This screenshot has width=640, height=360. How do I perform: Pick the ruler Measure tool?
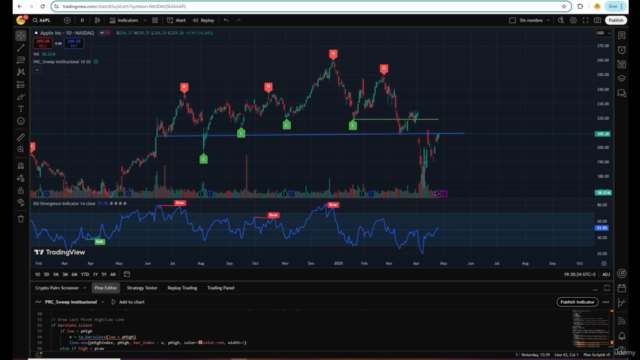pos(21,138)
